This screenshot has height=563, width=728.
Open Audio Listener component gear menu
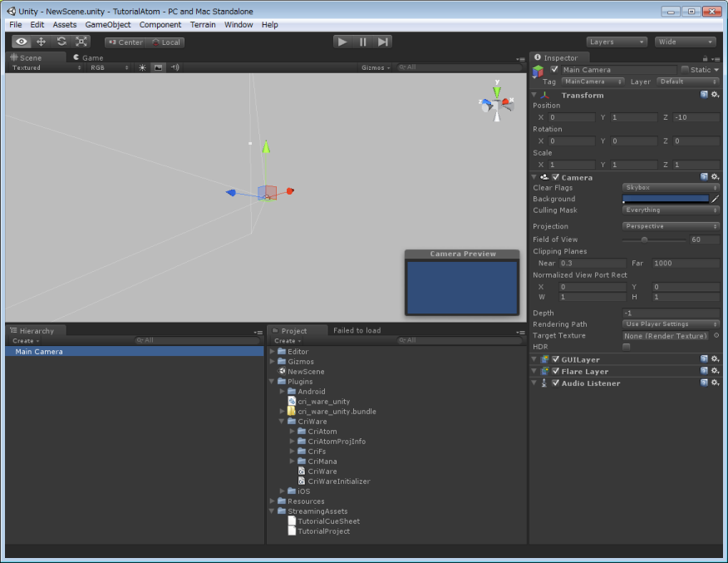(x=715, y=383)
